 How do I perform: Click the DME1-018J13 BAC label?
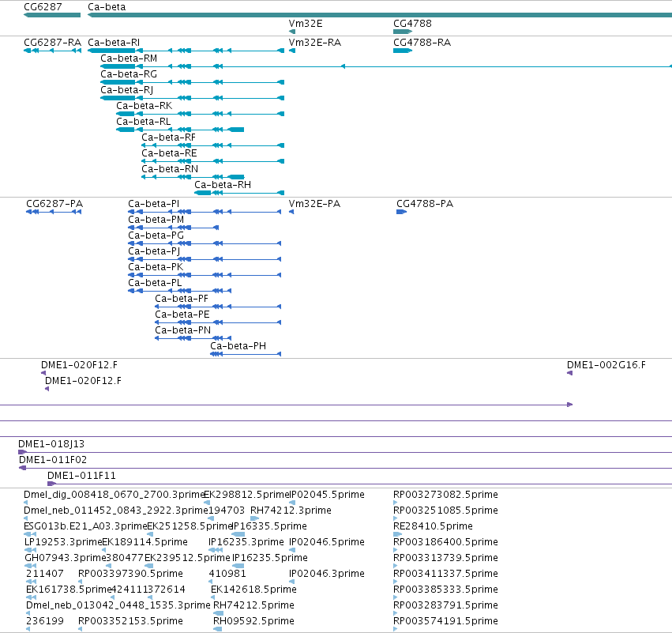tap(51, 444)
